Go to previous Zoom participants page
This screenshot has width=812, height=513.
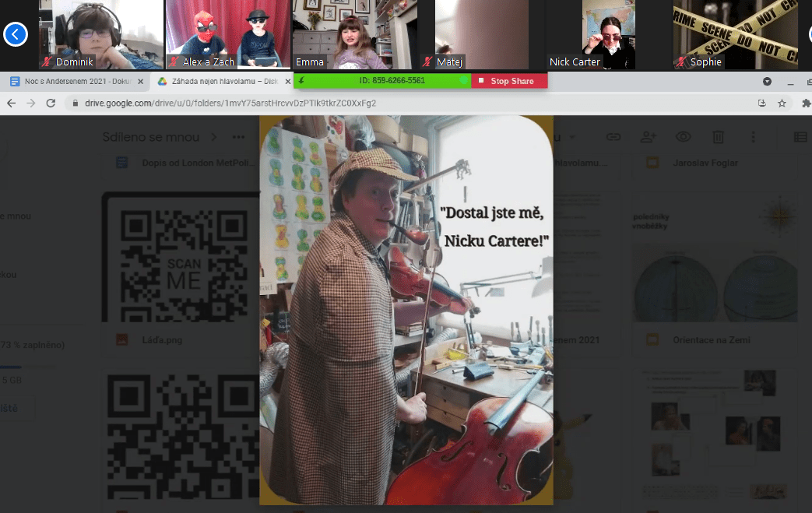coord(15,35)
